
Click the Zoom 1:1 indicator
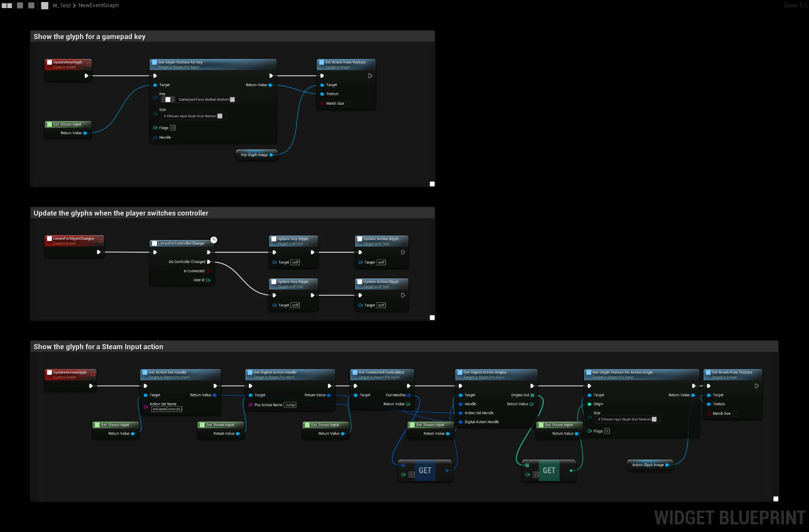[795, 6]
